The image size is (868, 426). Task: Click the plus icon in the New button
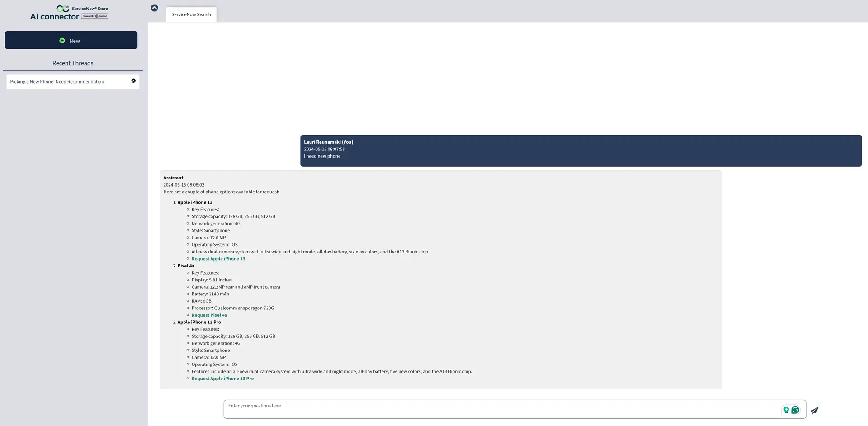tap(62, 40)
